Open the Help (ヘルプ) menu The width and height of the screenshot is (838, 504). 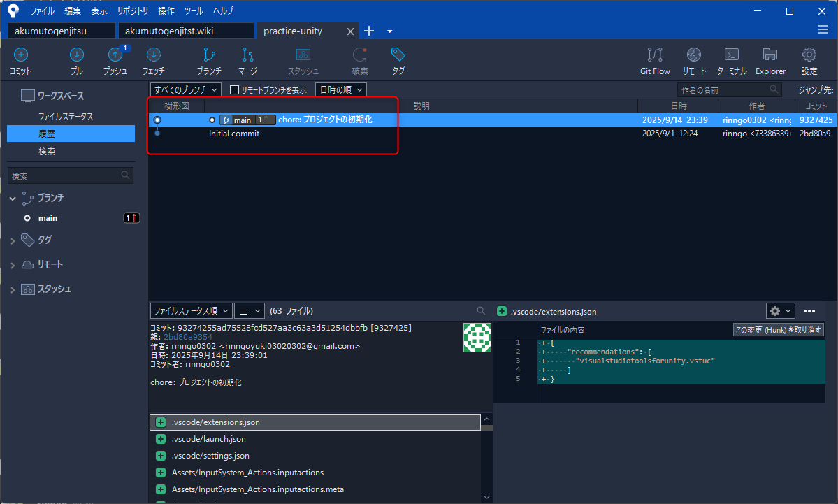pyautogui.click(x=224, y=10)
